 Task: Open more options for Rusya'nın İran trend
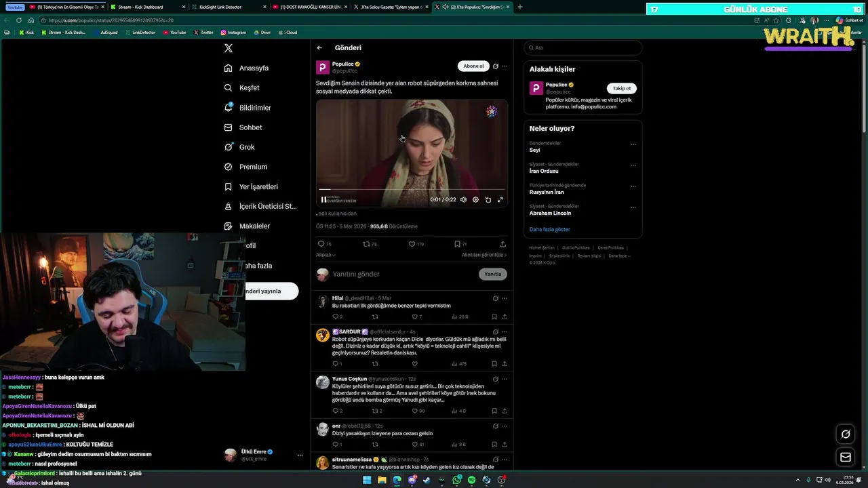tap(633, 186)
